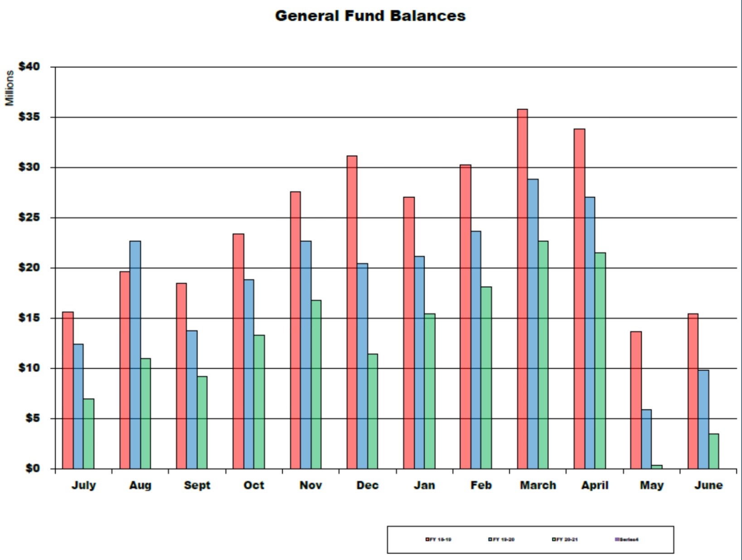This screenshot has width=742, height=560.
Task: Click the green September bar
Action: (x=202, y=422)
